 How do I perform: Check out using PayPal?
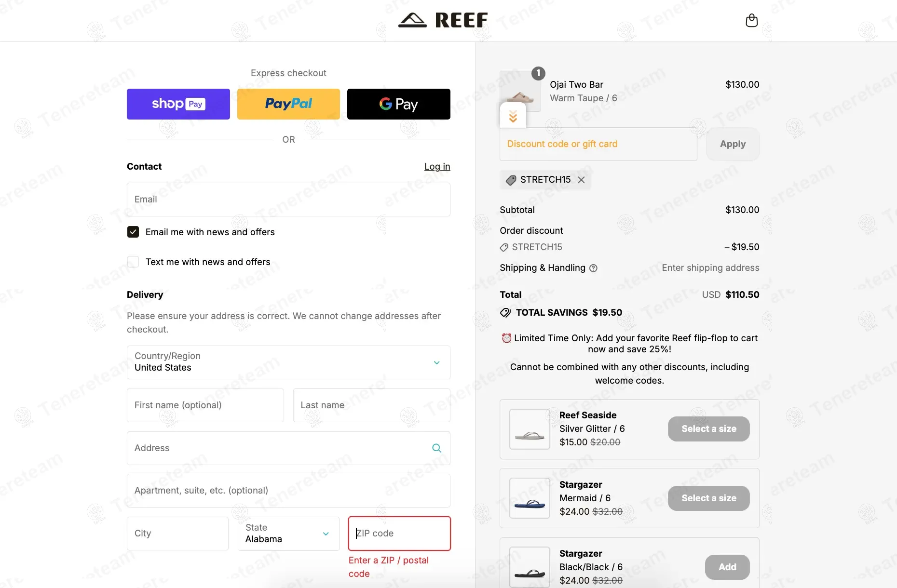pos(288,104)
